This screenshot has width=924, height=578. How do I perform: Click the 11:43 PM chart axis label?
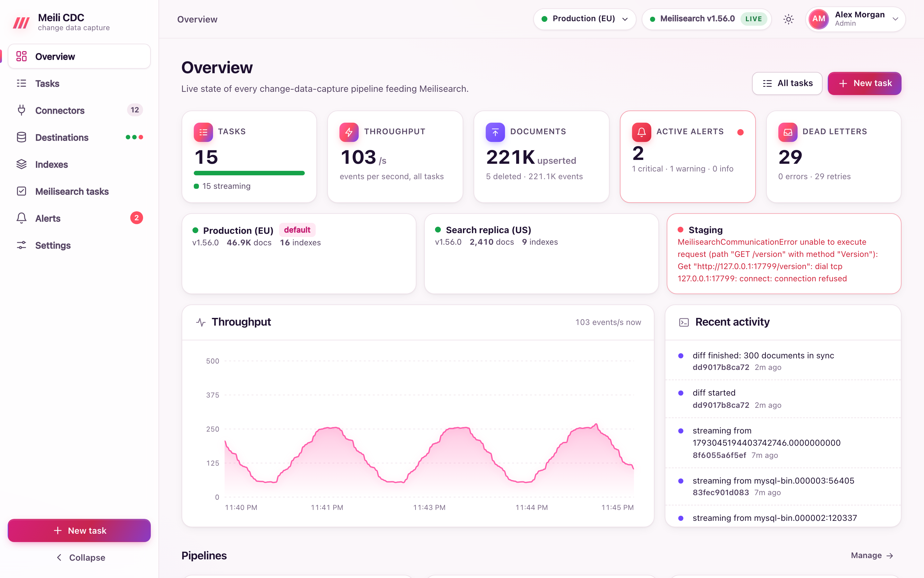[x=429, y=508]
